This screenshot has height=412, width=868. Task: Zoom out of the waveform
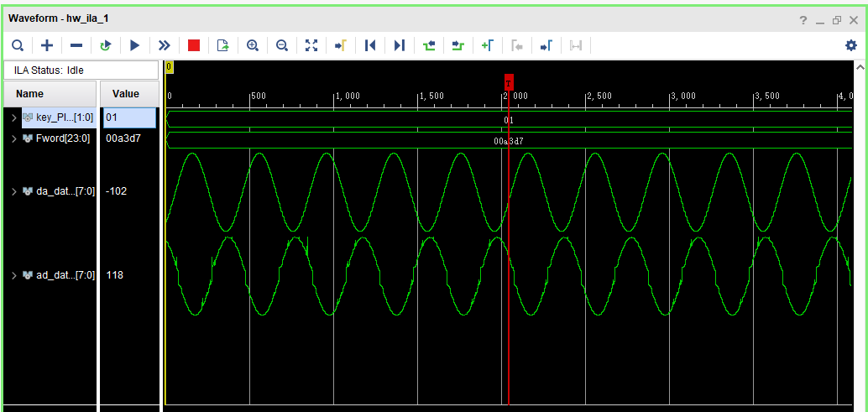click(x=282, y=45)
